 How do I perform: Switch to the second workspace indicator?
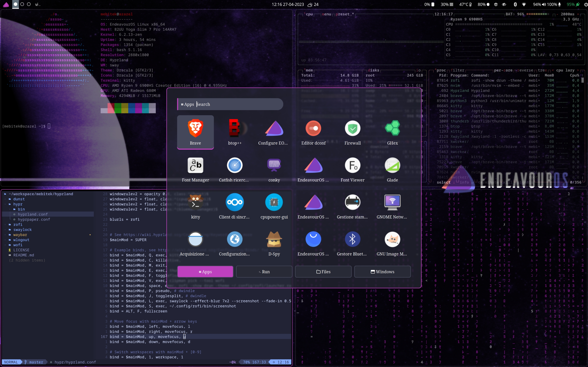coord(22,4)
